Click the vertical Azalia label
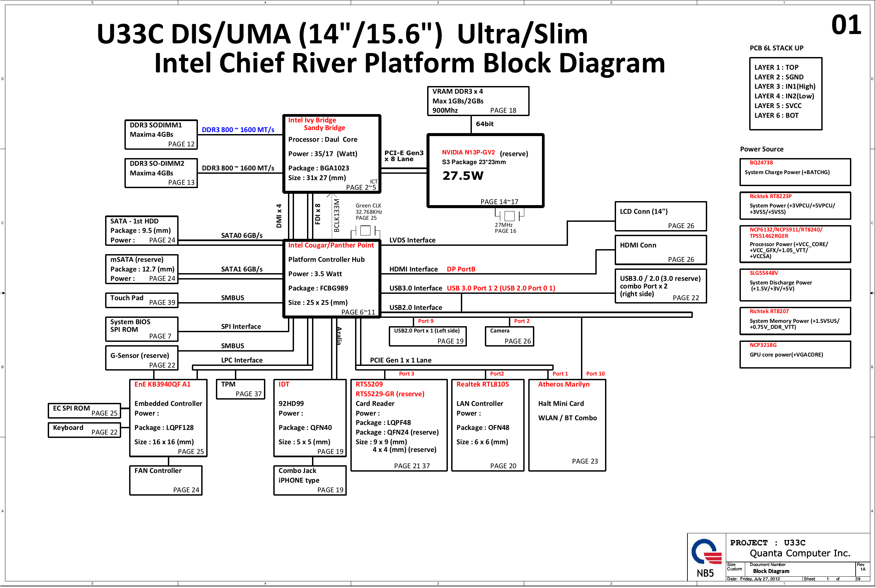The height and width of the screenshot is (588, 875). tap(339, 336)
